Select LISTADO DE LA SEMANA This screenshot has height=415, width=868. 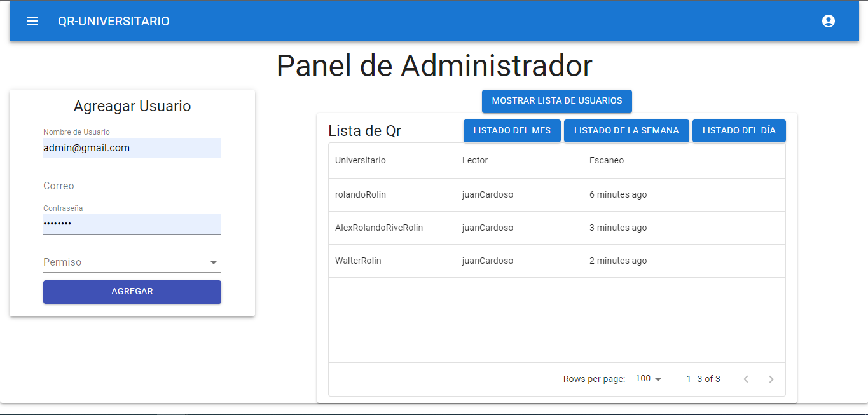626,130
